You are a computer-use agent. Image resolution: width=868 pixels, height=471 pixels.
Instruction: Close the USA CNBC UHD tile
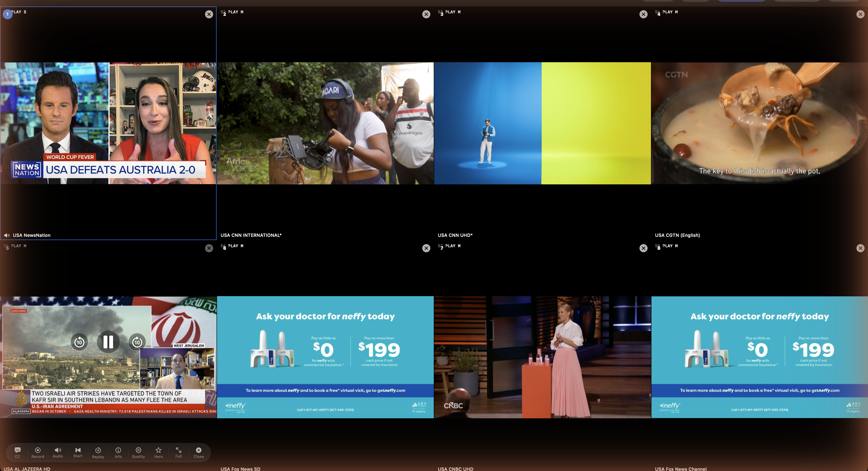pos(643,248)
